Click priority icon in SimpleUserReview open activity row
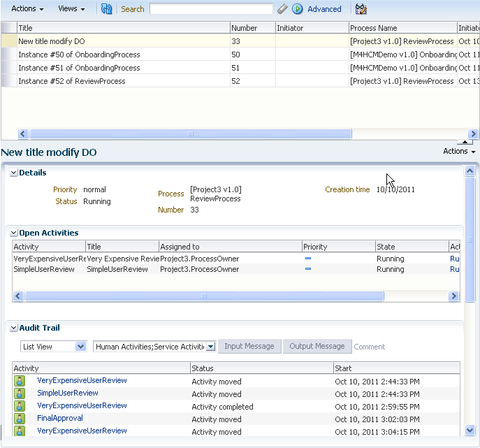 [x=308, y=269]
